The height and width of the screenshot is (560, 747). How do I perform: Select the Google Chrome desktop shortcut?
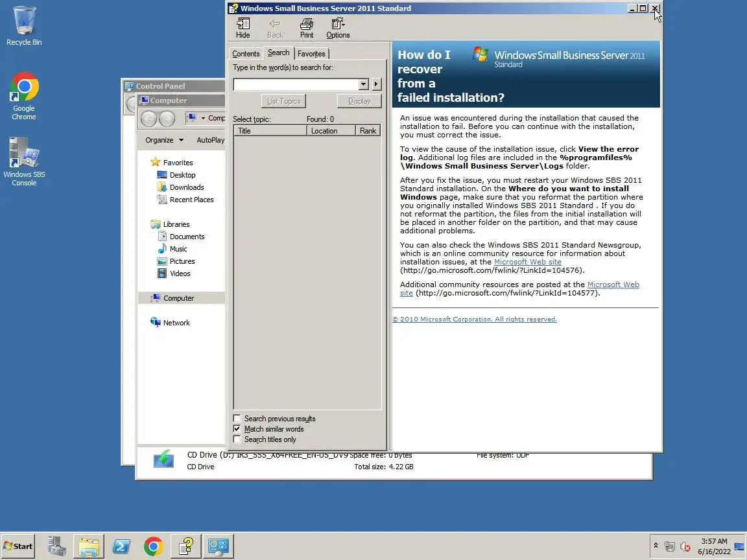point(24,96)
